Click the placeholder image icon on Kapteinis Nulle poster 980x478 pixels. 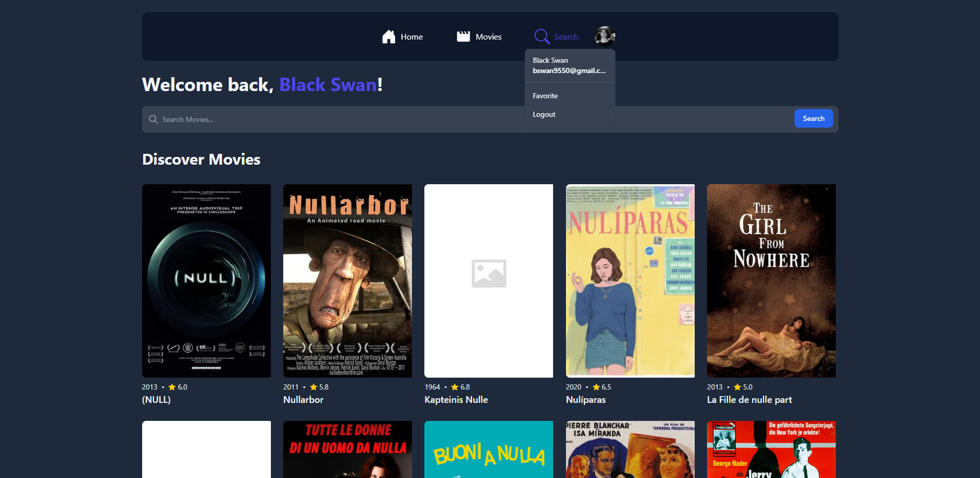click(489, 273)
